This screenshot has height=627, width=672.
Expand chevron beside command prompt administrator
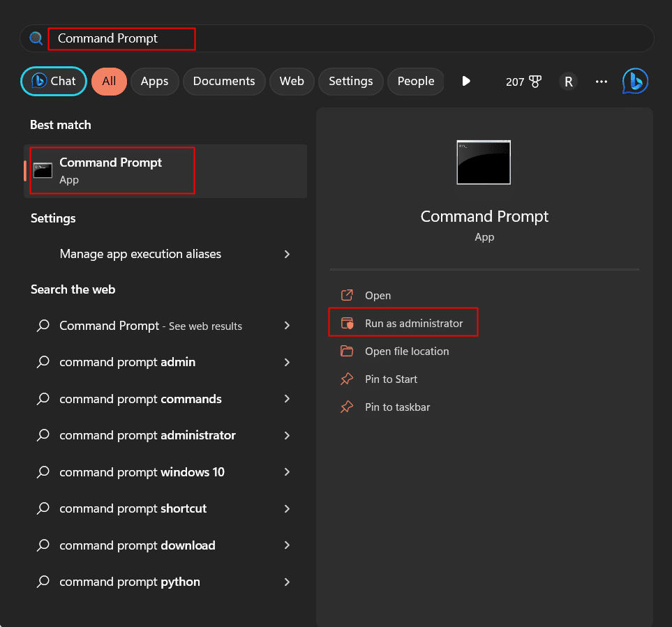click(x=287, y=436)
